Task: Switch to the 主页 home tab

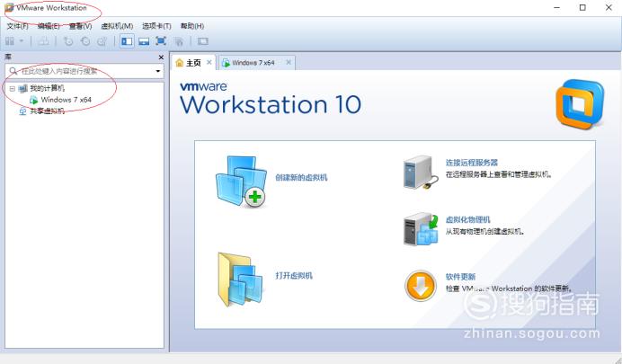Action: pos(193,63)
